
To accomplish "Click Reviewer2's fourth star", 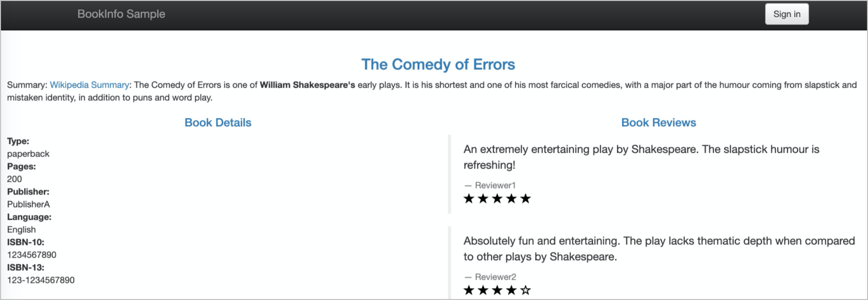I will 512,290.
